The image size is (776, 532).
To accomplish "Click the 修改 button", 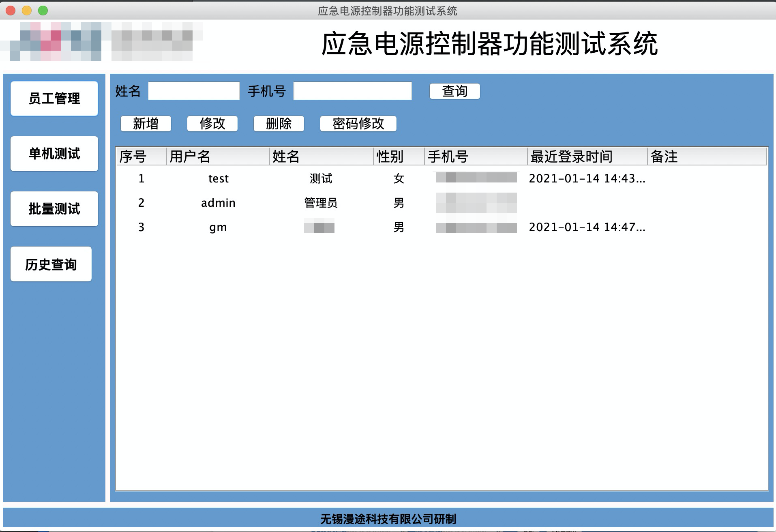I will (212, 124).
